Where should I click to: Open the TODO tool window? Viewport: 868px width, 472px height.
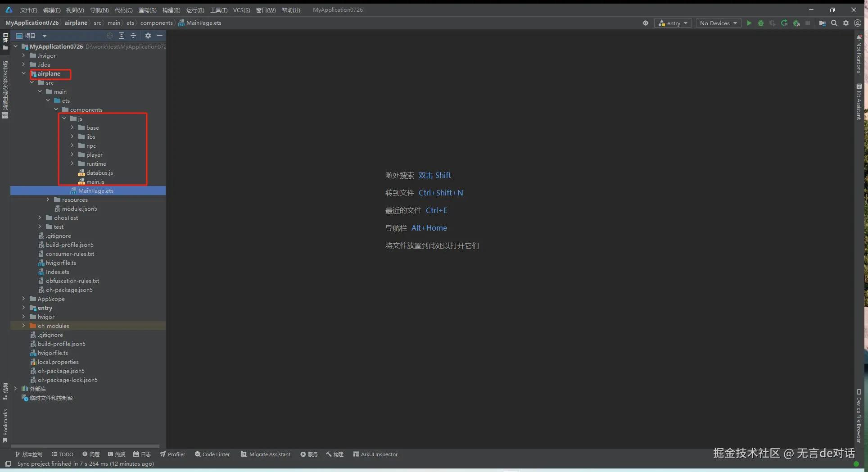point(63,454)
